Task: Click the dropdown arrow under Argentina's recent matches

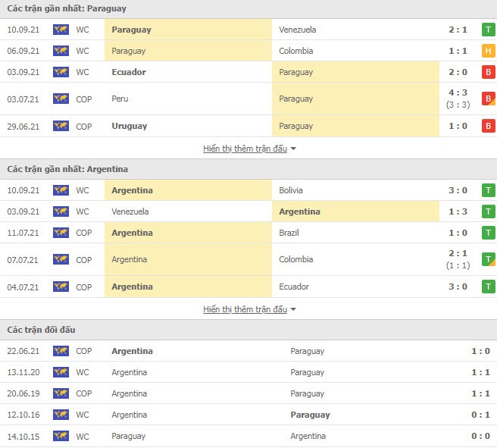Action: [x=293, y=309]
